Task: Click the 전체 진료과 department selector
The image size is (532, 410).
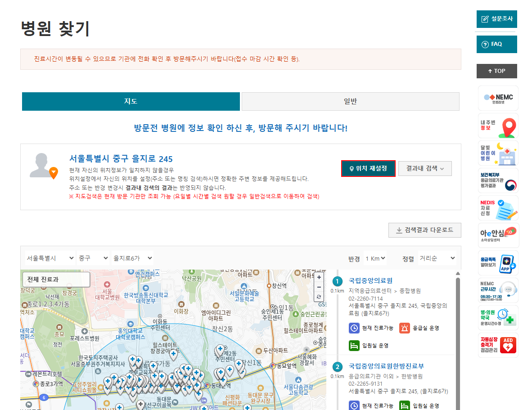Action: coord(56,279)
